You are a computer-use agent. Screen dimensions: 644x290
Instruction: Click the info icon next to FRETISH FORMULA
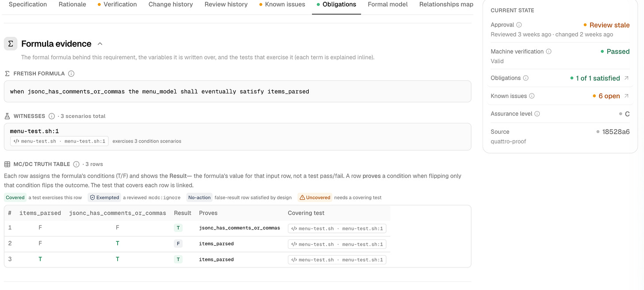pyautogui.click(x=71, y=73)
